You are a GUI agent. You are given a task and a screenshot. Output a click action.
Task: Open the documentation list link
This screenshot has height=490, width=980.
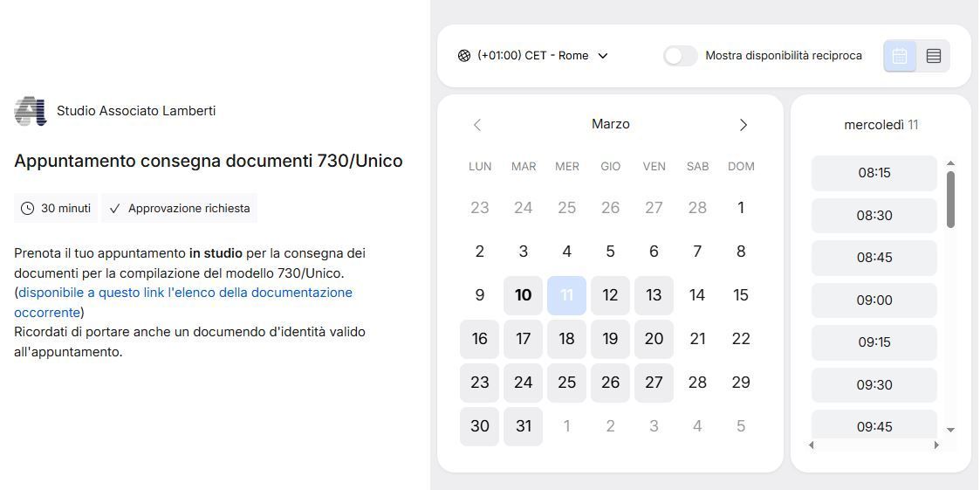point(185,293)
